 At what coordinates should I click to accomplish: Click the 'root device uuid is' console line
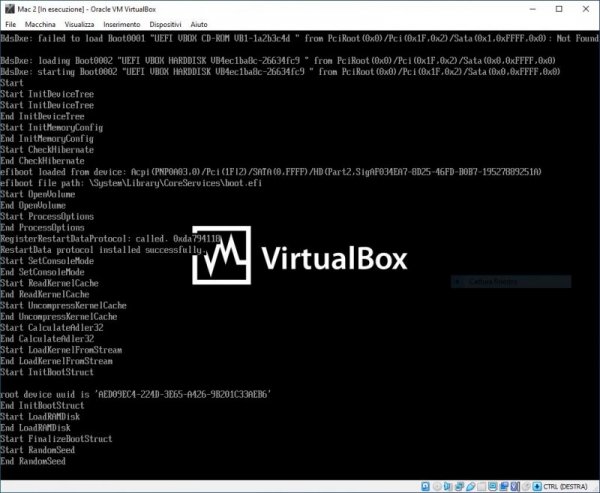pos(136,394)
